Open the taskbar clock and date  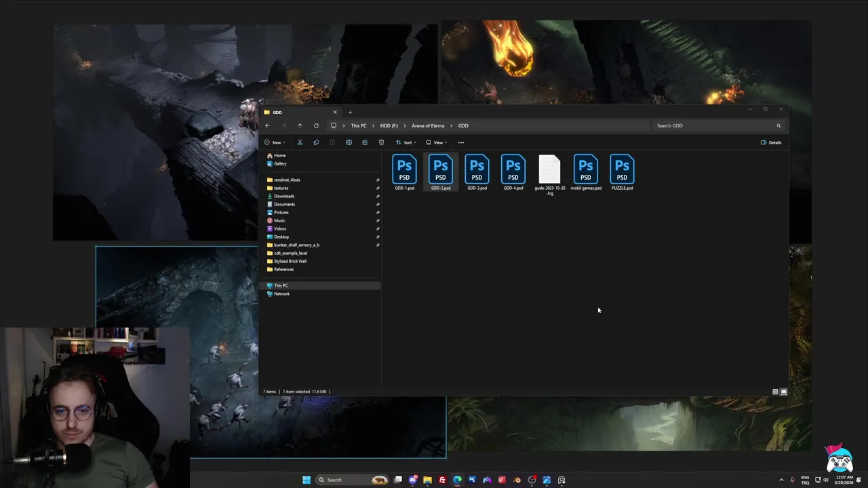tap(845, 480)
